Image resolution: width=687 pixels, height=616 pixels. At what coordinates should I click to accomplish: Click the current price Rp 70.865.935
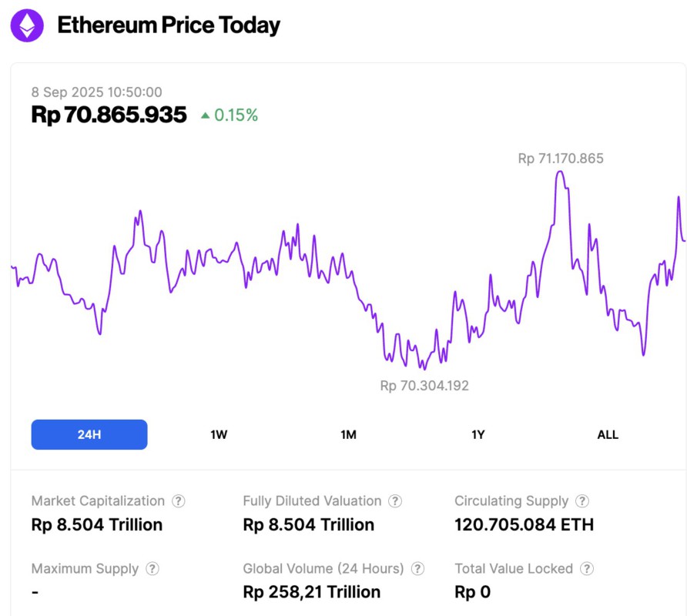tap(109, 115)
